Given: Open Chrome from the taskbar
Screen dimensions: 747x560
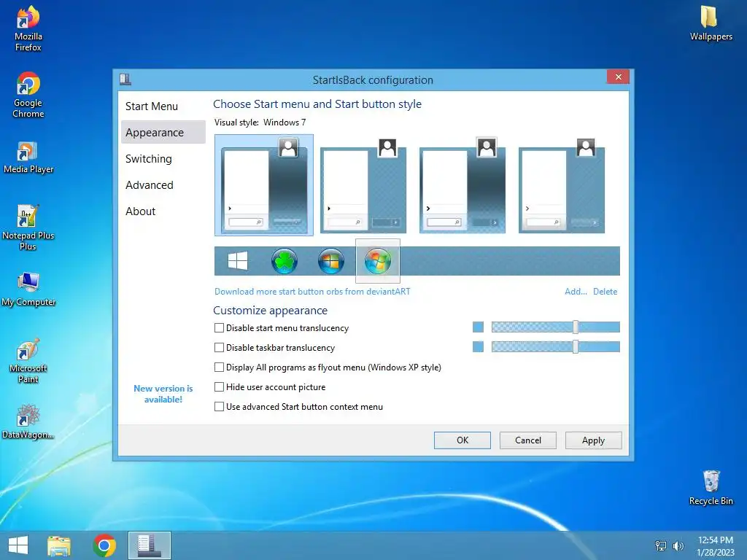Looking at the screenshot, I should (x=104, y=545).
